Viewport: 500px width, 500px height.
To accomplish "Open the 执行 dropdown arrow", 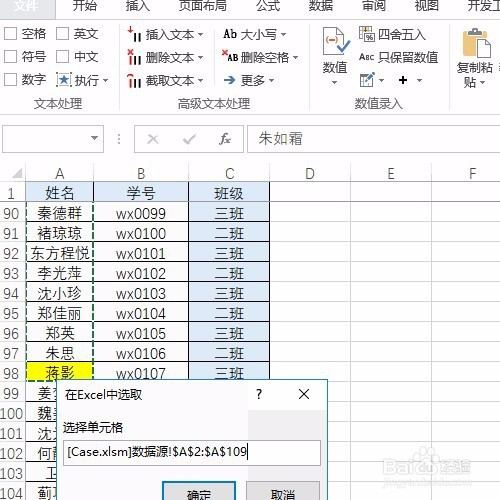I will click(x=105, y=80).
